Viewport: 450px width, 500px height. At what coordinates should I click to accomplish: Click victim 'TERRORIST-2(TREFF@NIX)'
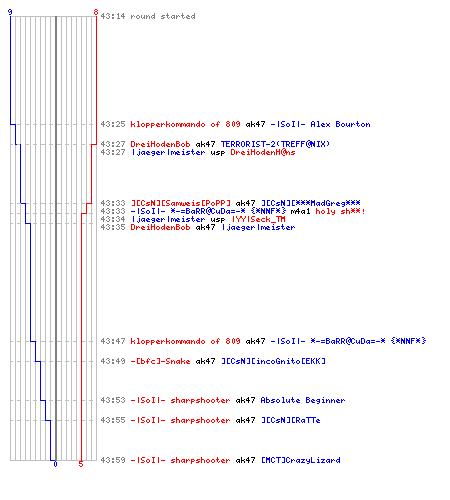tap(275, 144)
